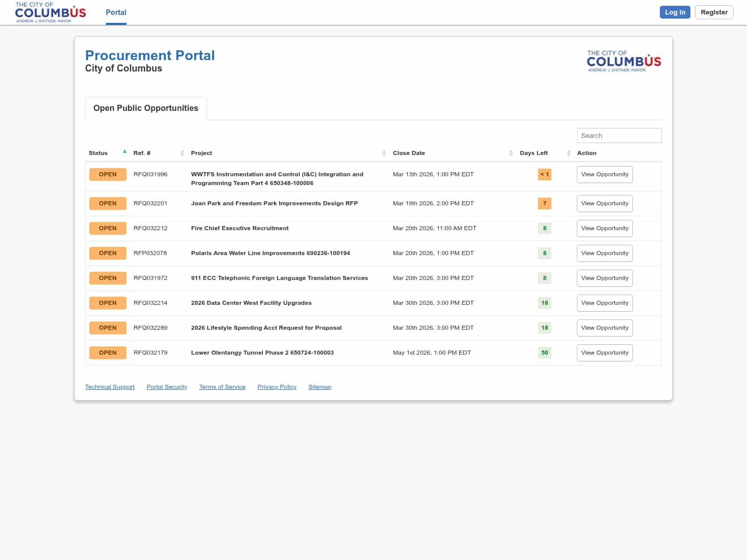View opportunity for Fire Chief Executive Recruitment

coord(604,228)
